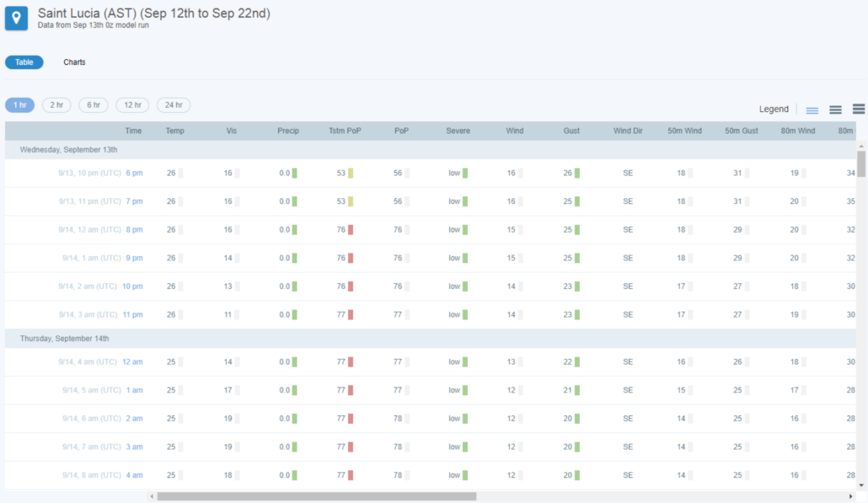Click the Precip column header
Screen dimensions: 868x503
click(x=288, y=131)
